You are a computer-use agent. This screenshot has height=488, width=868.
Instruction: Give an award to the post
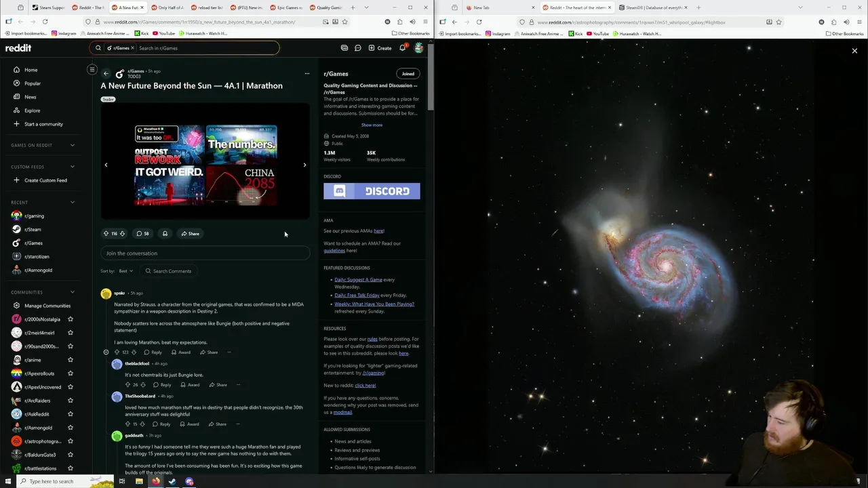click(x=165, y=234)
